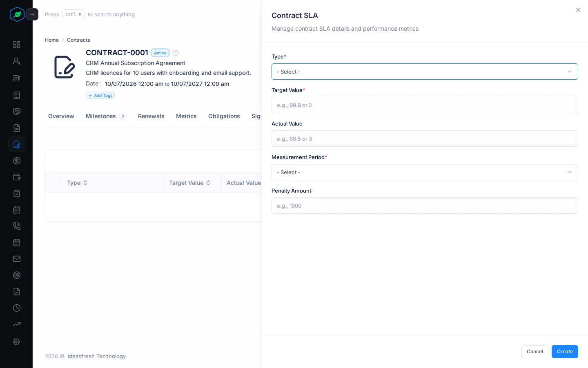This screenshot has height=368, width=588.
Task: Switch to the Renewals tab
Action: tap(151, 116)
